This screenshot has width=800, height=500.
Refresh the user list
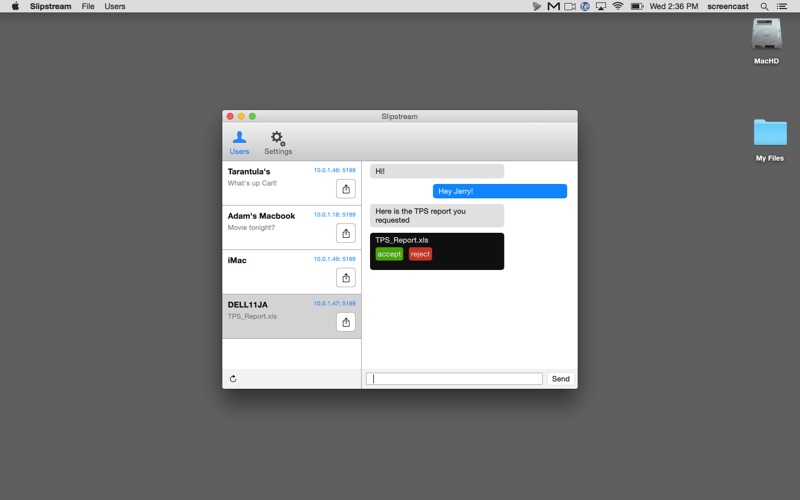[233, 379]
